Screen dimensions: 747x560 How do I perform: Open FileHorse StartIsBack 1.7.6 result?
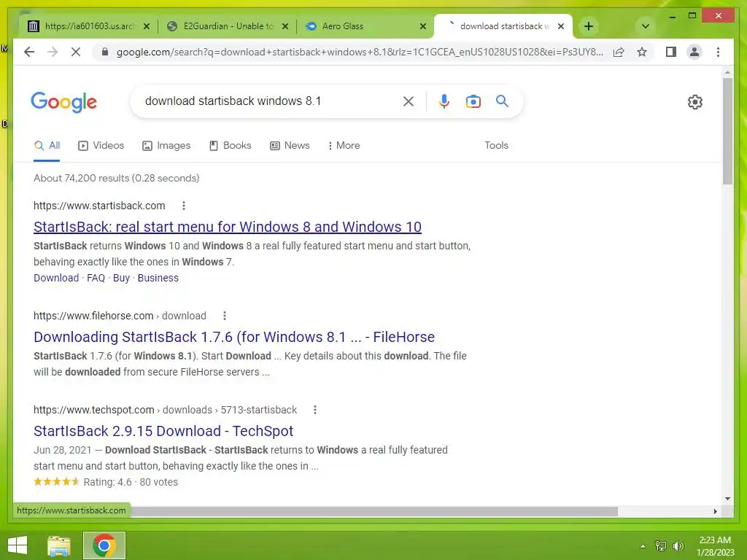[234, 337]
